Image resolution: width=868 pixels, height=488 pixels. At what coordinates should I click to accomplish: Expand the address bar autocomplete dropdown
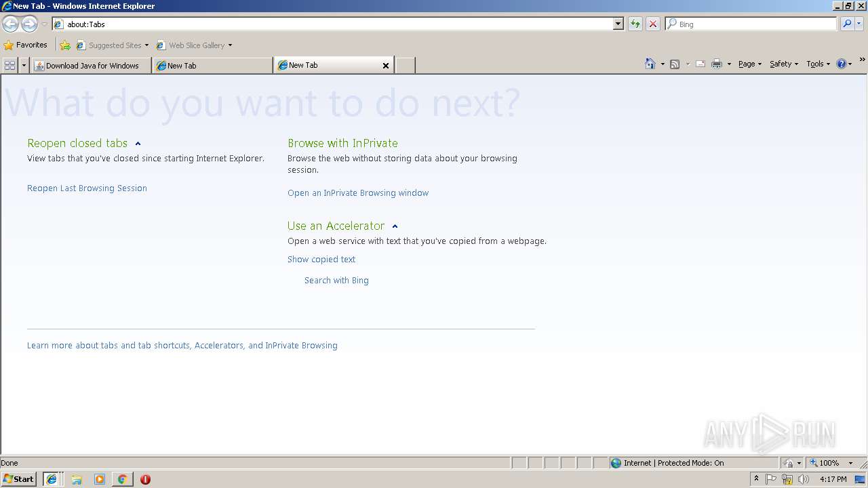pos(618,24)
